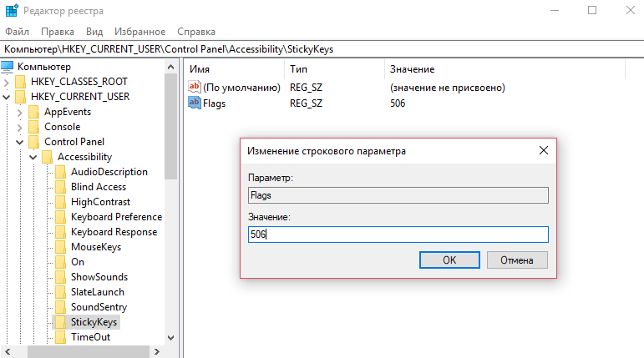The height and width of the screenshot is (358, 644).
Task: Expand the AppEvents key
Action: click(19, 112)
